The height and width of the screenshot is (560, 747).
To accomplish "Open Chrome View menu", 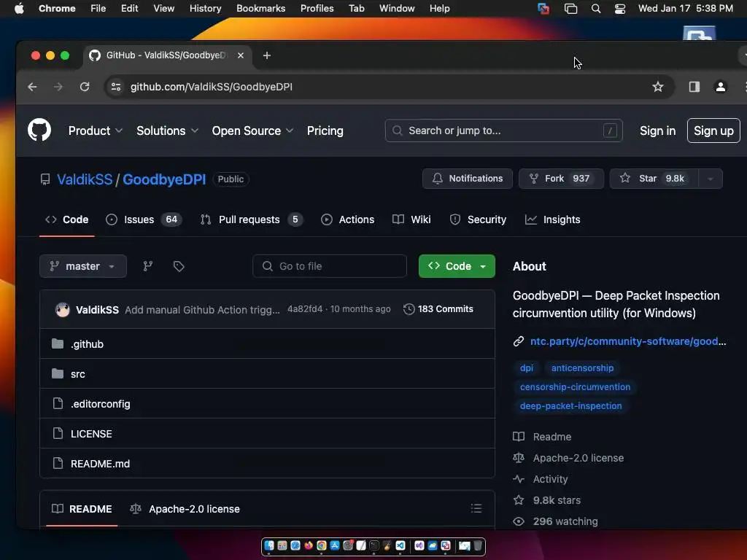I will click(x=163, y=9).
